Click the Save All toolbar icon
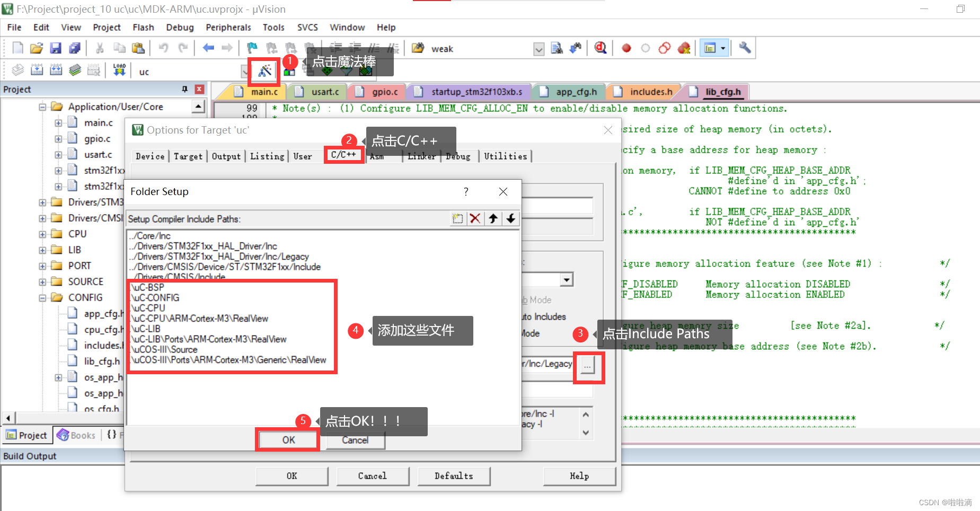Viewport: 980px width, 511px height. (x=75, y=48)
